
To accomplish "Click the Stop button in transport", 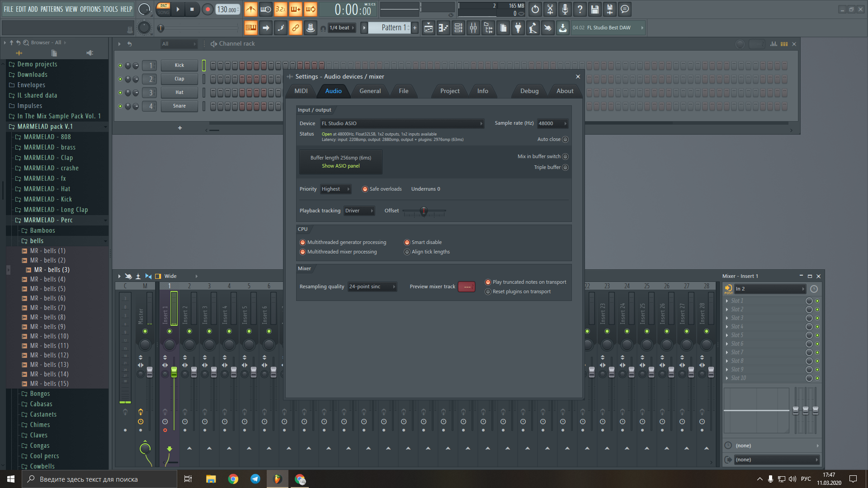I will click(x=192, y=9).
